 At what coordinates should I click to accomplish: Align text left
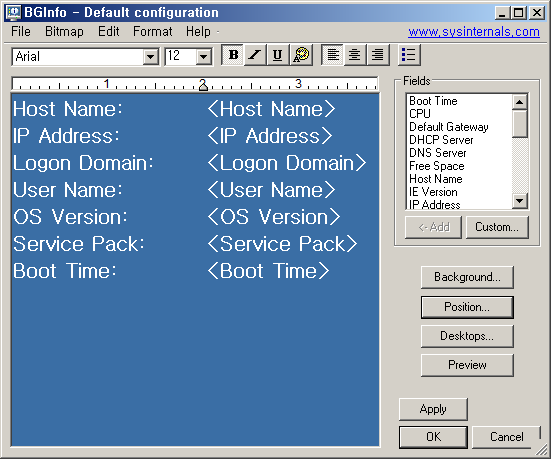click(x=333, y=55)
